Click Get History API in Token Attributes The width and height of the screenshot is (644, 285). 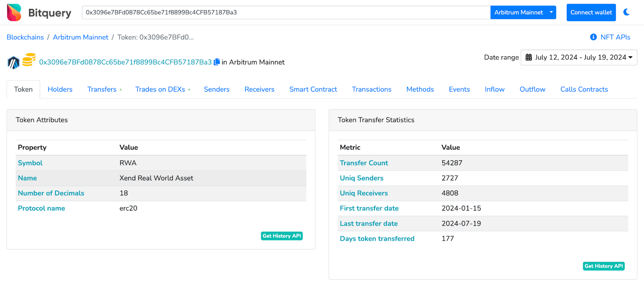pyautogui.click(x=282, y=236)
